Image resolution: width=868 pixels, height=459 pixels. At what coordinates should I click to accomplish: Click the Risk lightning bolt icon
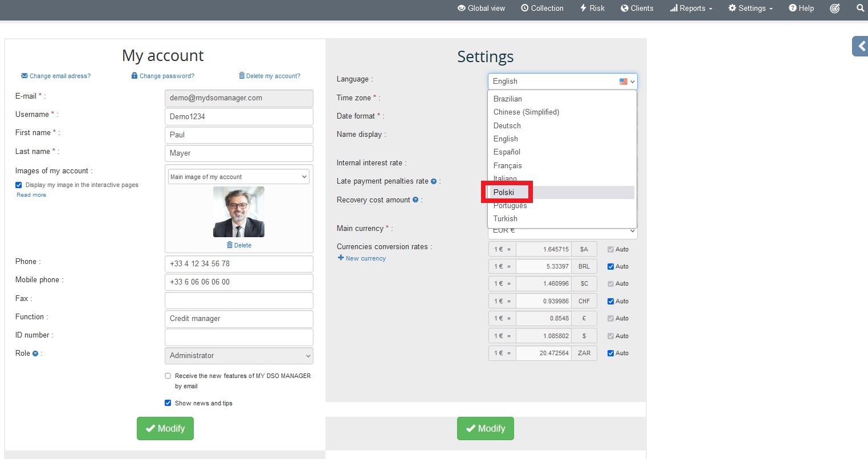pos(585,8)
